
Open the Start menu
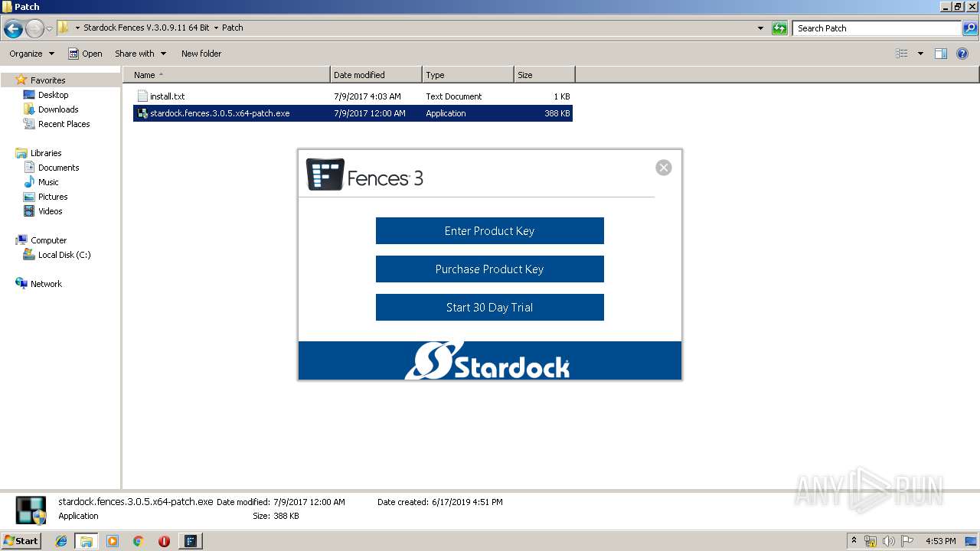pos(21,540)
